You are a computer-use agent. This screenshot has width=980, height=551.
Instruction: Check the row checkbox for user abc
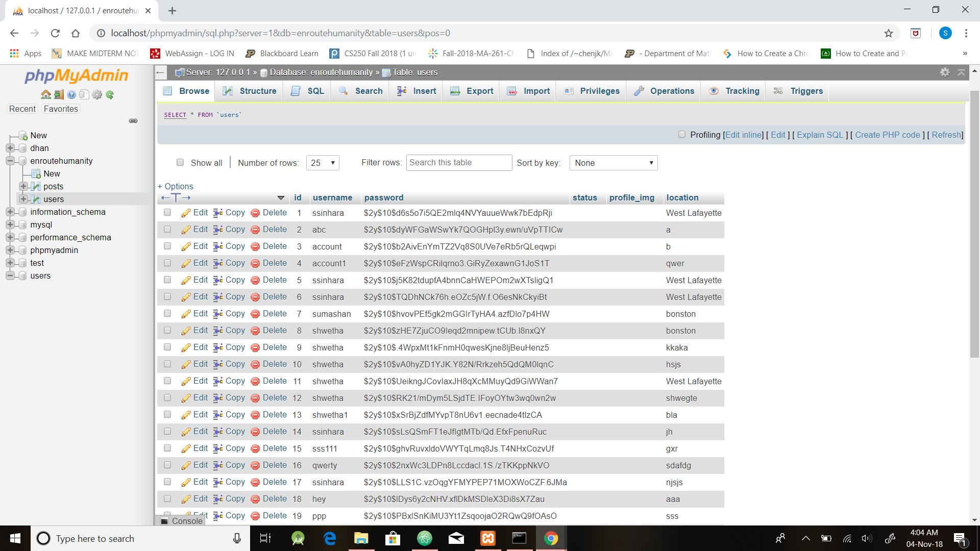pos(167,230)
